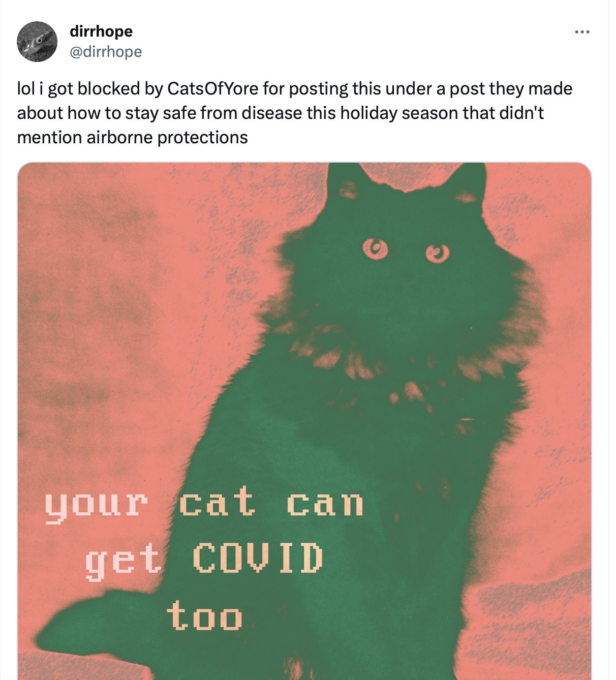The width and height of the screenshot is (616, 680).
Task: Click the word "too" in the image
Action: click(204, 615)
